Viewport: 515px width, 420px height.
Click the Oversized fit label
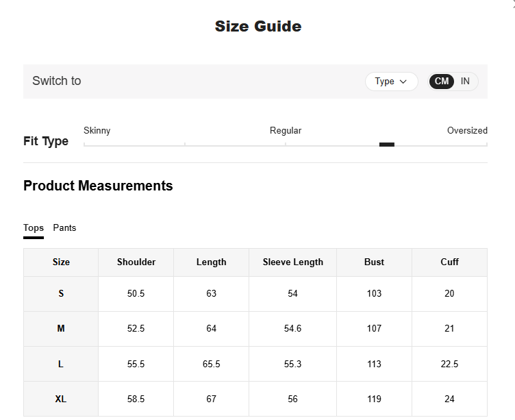click(467, 131)
